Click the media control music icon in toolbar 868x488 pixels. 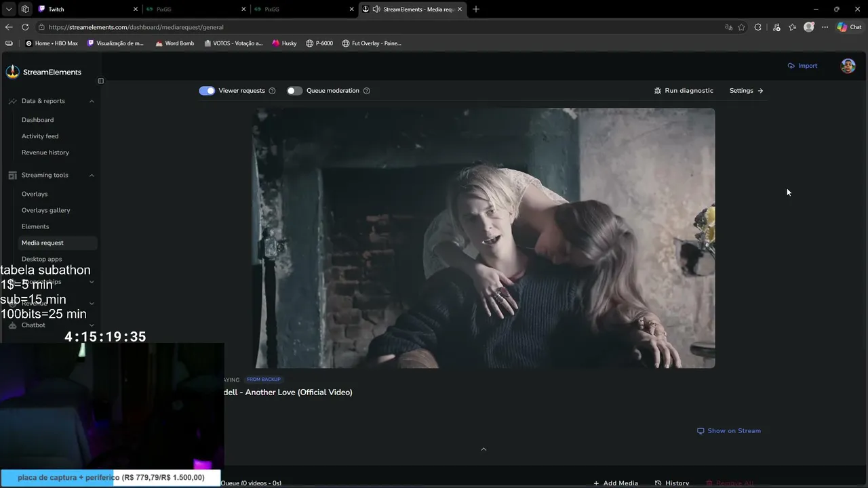(776, 27)
